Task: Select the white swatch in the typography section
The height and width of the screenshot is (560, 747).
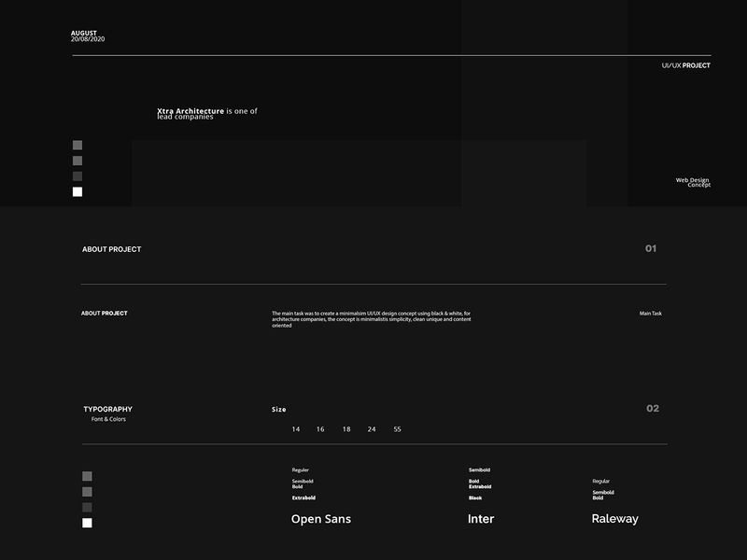Action: tap(87, 521)
